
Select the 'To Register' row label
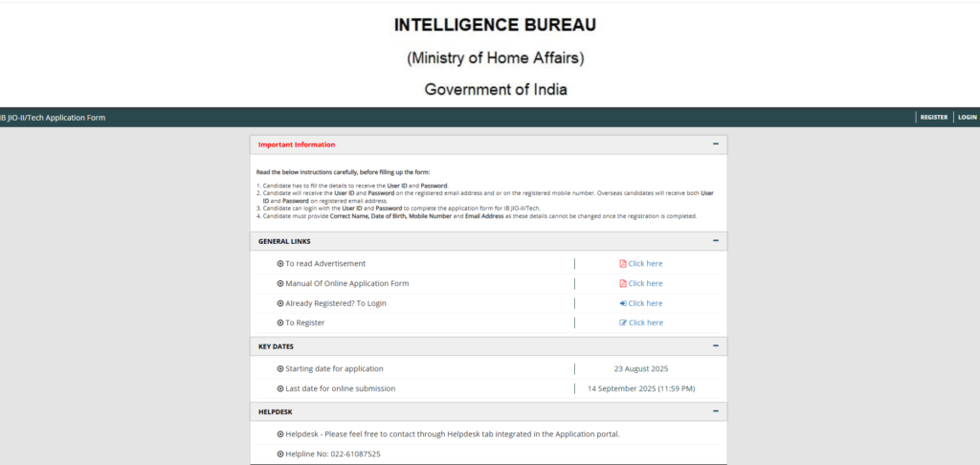point(305,322)
